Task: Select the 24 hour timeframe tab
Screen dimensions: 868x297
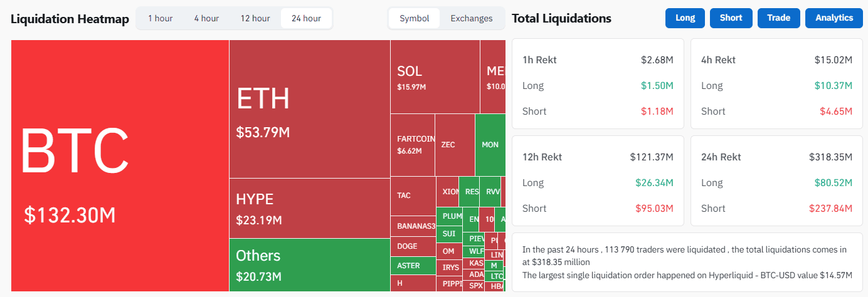Action: coord(306,18)
